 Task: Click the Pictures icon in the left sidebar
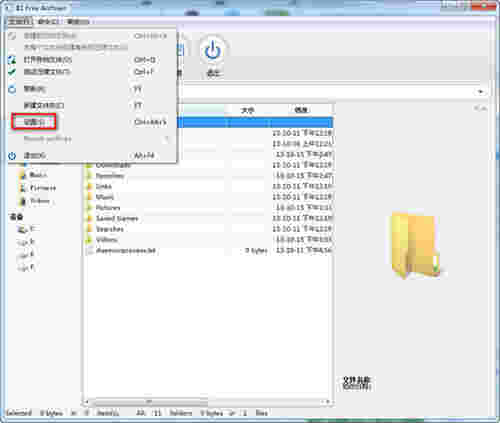[23, 188]
